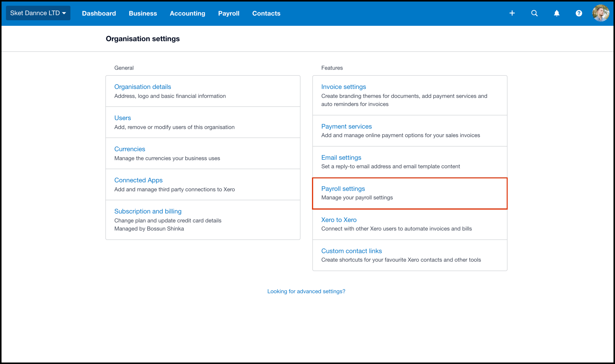Open notifications bell icon
The height and width of the screenshot is (364, 615).
[557, 13]
